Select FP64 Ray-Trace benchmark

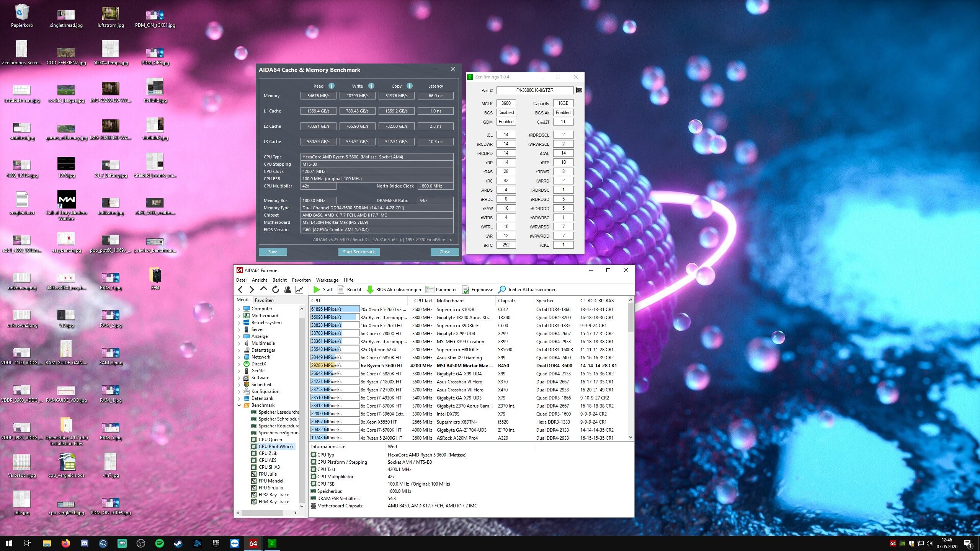274,502
